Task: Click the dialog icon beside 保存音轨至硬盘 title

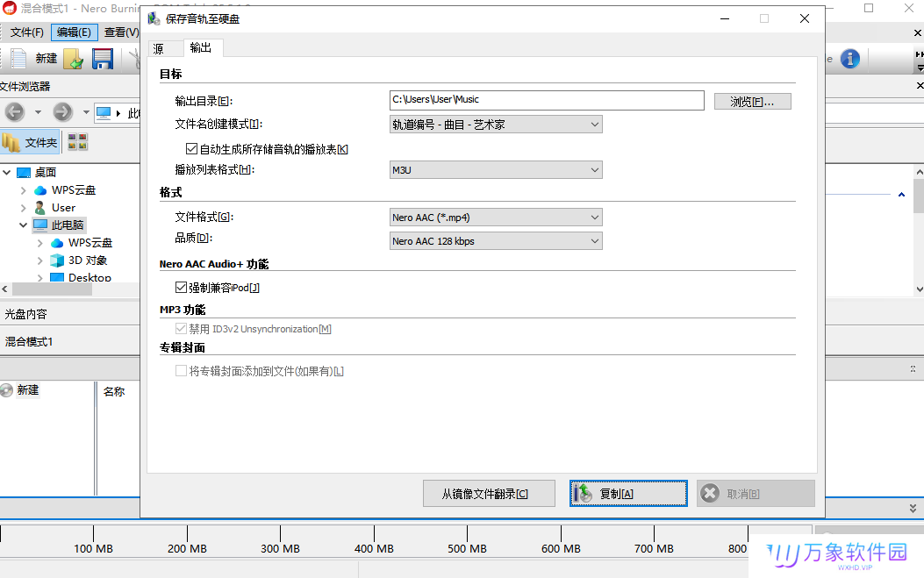Action: (x=154, y=18)
